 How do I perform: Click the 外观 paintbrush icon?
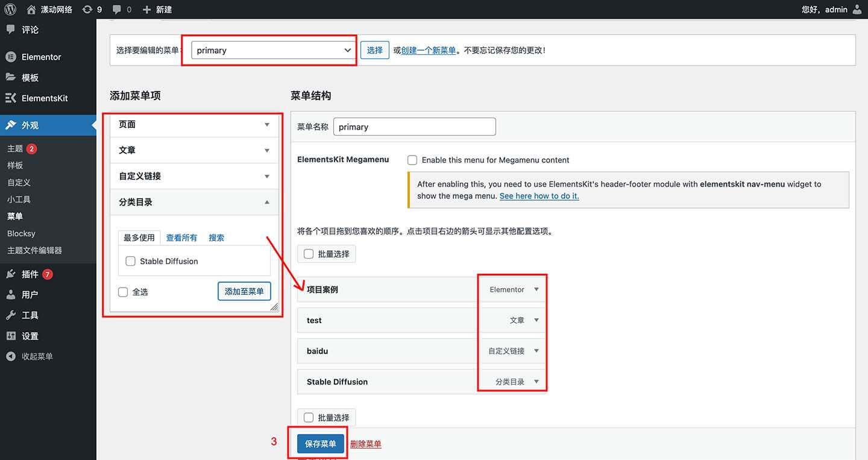(10, 125)
